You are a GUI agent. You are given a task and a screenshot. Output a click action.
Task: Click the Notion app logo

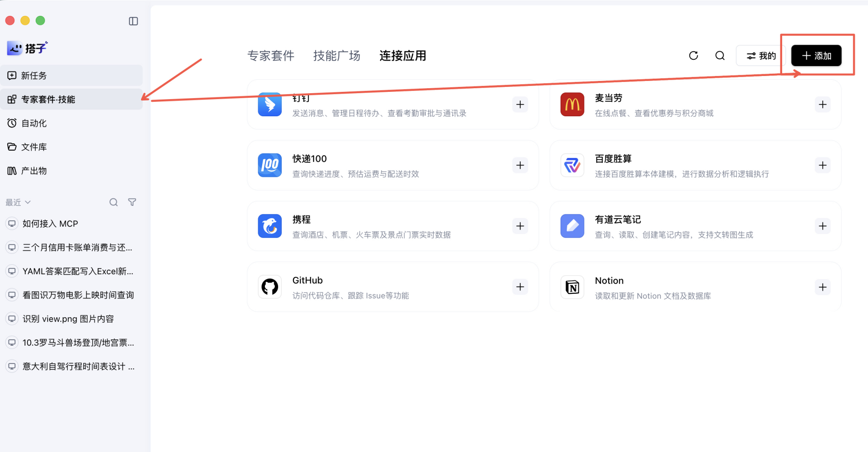click(x=572, y=287)
